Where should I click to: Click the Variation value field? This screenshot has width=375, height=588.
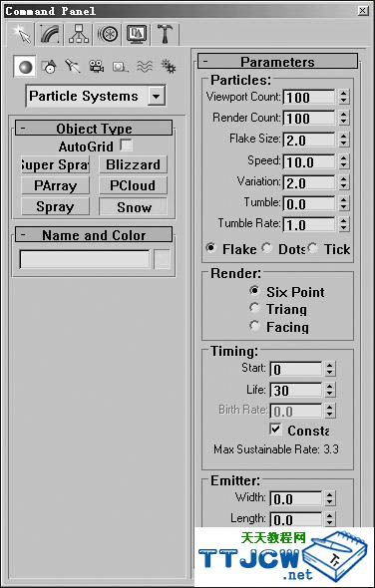coord(308,183)
